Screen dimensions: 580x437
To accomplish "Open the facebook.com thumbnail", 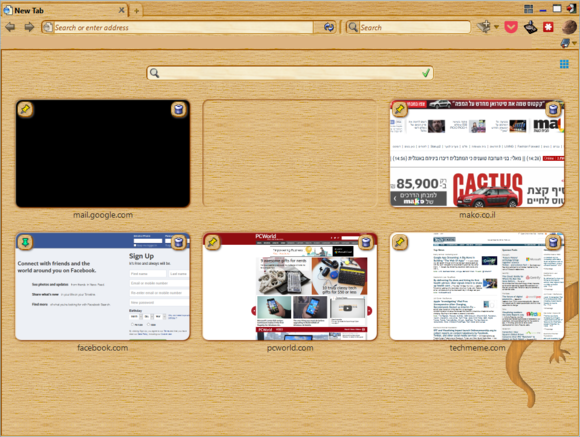I will (x=103, y=286).
